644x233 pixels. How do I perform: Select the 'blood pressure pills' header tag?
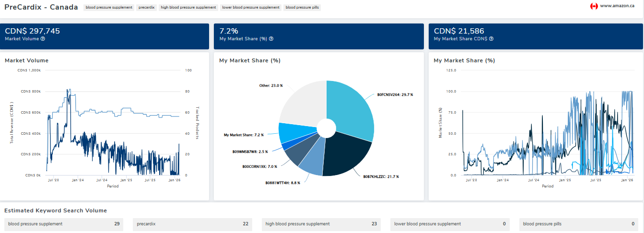pos(302,8)
